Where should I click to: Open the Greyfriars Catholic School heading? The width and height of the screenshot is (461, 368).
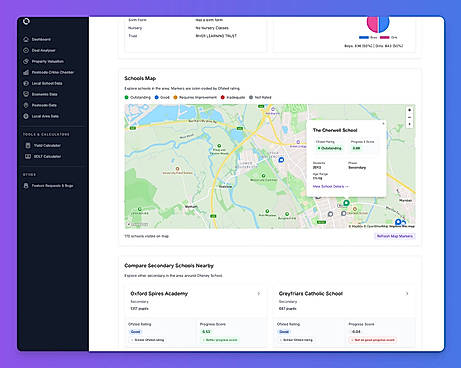[311, 294]
